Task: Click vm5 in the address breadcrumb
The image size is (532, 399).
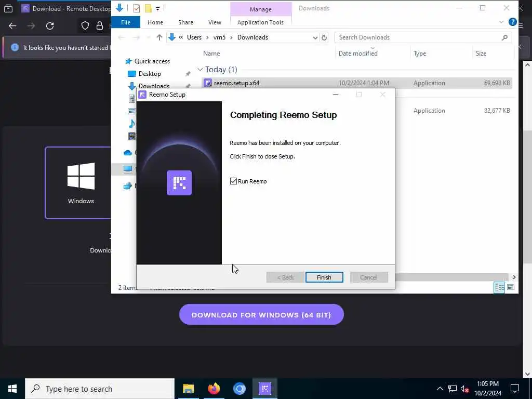Action: pyautogui.click(x=219, y=37)
